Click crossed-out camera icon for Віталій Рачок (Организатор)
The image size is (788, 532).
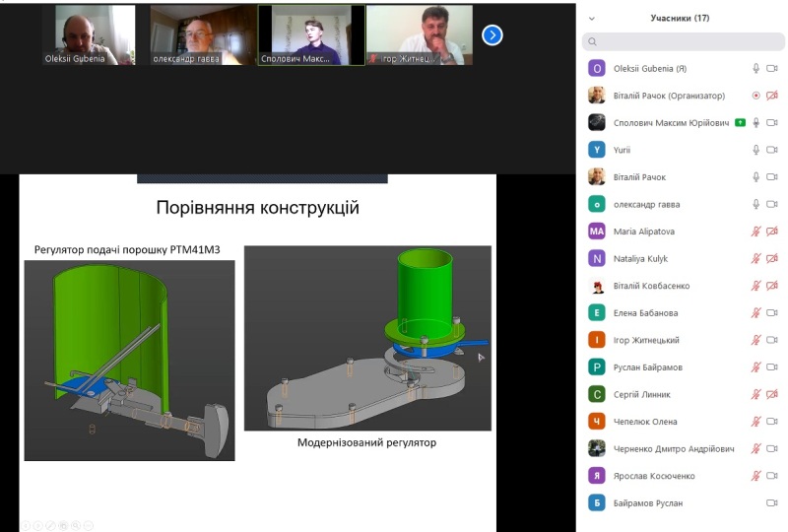coord(772,96)
